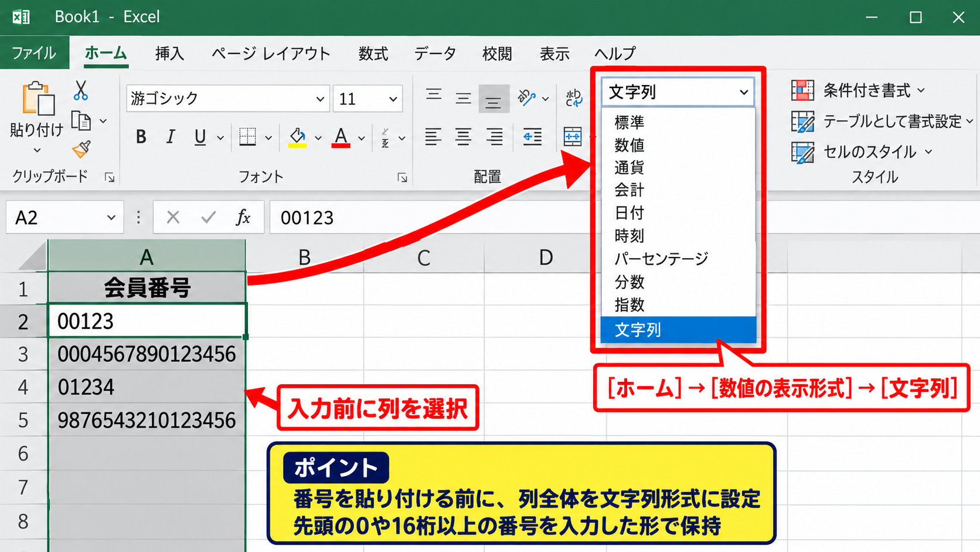
Task: Cancel entry with the X icon
Action: coord(173,218)
